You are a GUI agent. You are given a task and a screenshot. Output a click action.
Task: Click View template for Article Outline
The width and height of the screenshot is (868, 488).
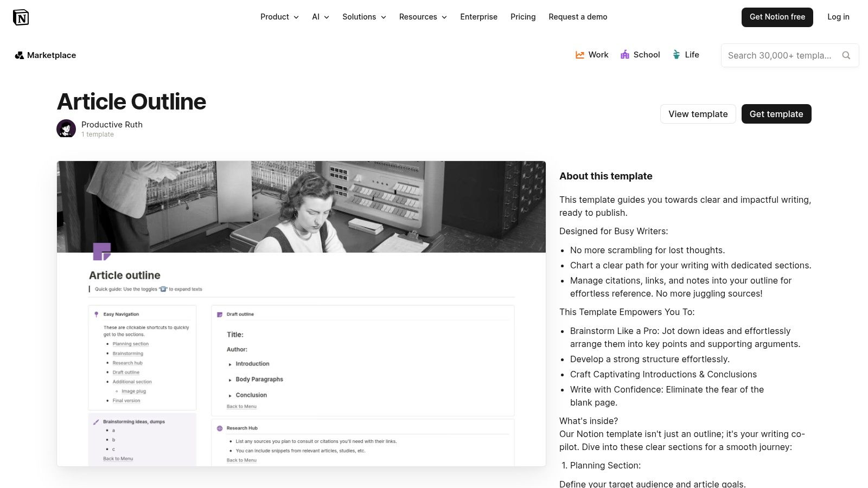698,114
